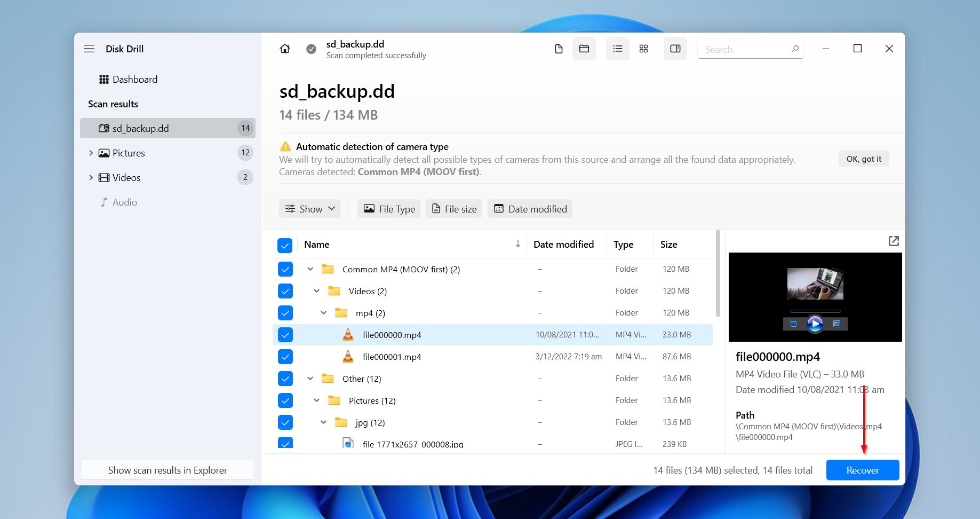Select the grid thumbnails view icon

pos(644,49)
